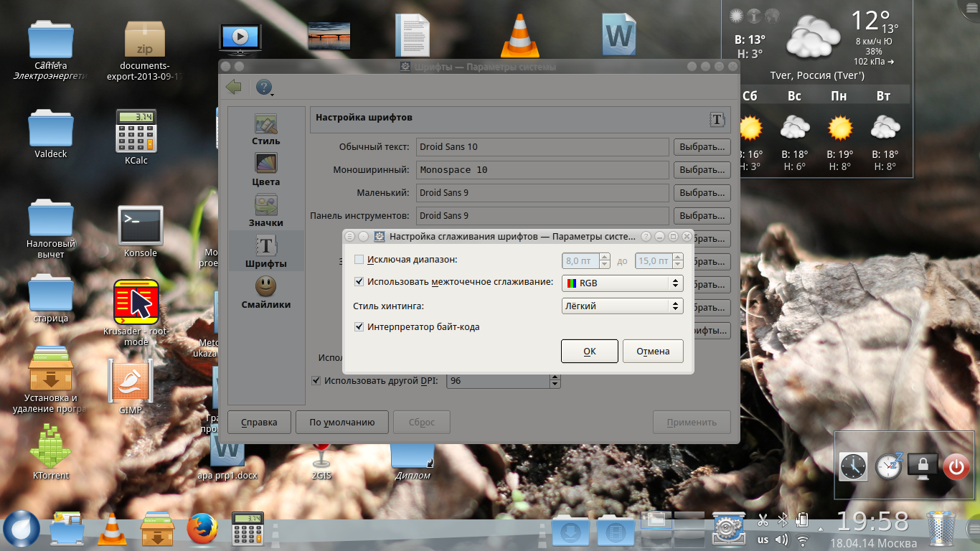Enable the Исключая диапазон checkbox

tap(359, 260)
